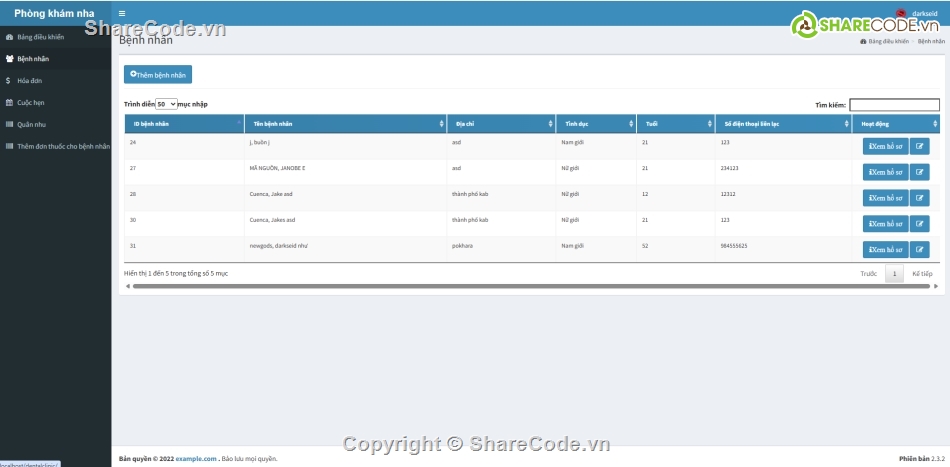Open edit icon for patient ID 30
Image resolution: width=950 pixels, height=467 pixels.
click(919, 224)
